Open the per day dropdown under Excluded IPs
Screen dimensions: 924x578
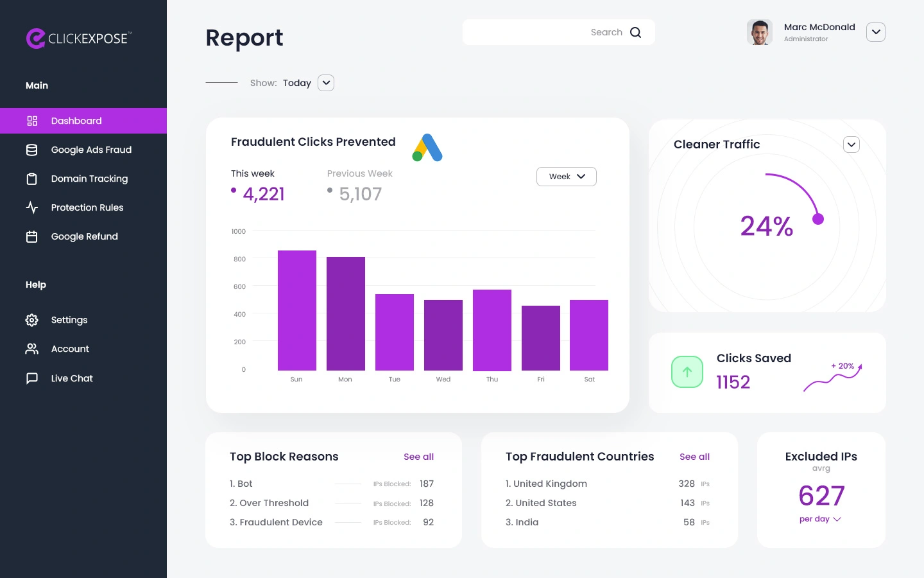pyautogui.click(x=820, y=519)
